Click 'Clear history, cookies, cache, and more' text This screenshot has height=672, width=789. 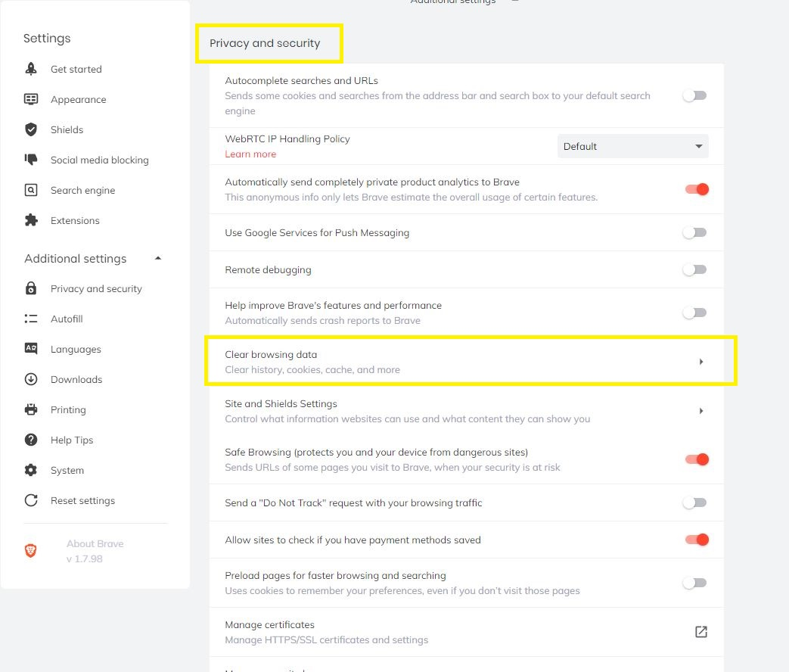pos(312,369)
